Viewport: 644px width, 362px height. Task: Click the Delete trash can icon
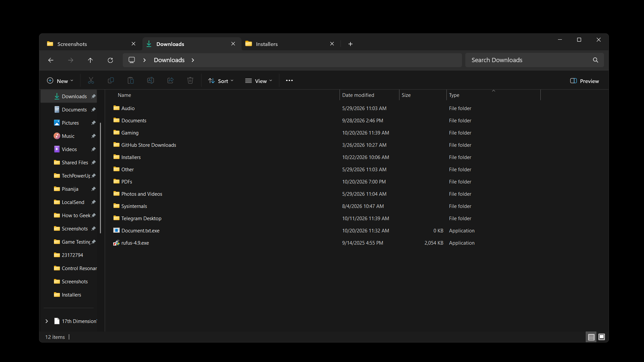(x=190, y=81)
